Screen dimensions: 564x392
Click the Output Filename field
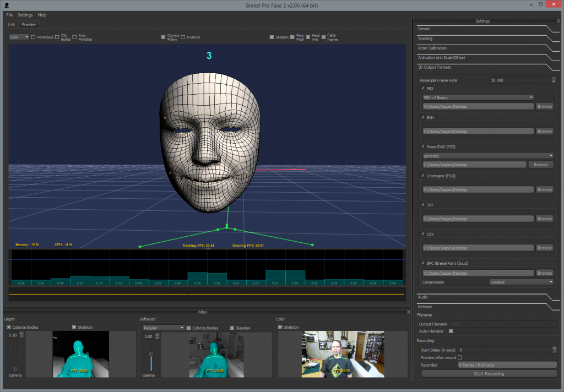(502, 324)
